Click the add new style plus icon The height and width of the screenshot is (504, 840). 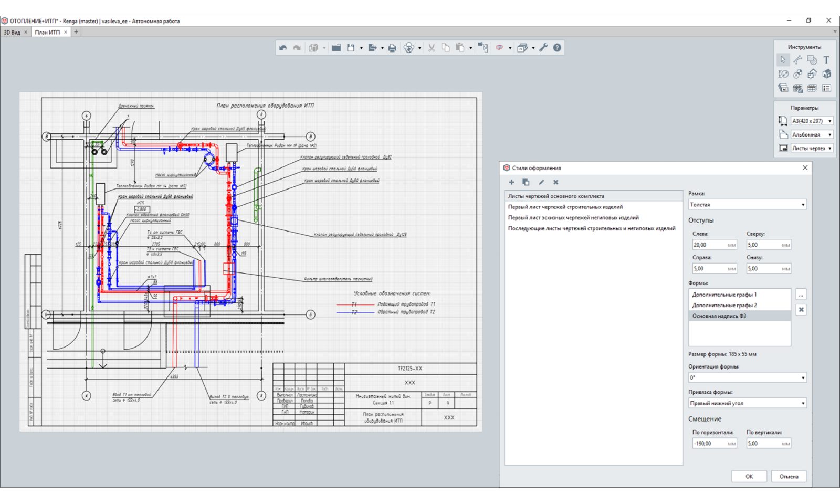[x=511, y=182]
